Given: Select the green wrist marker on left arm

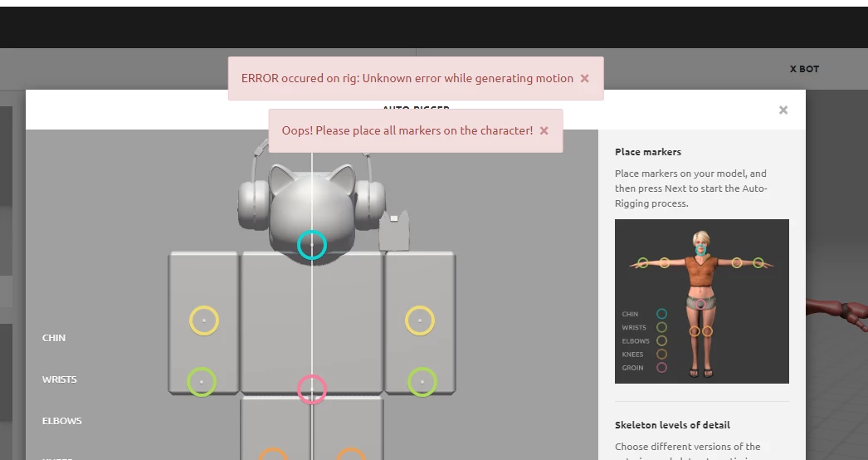Looking at the screenshot, I should (202, 382).
